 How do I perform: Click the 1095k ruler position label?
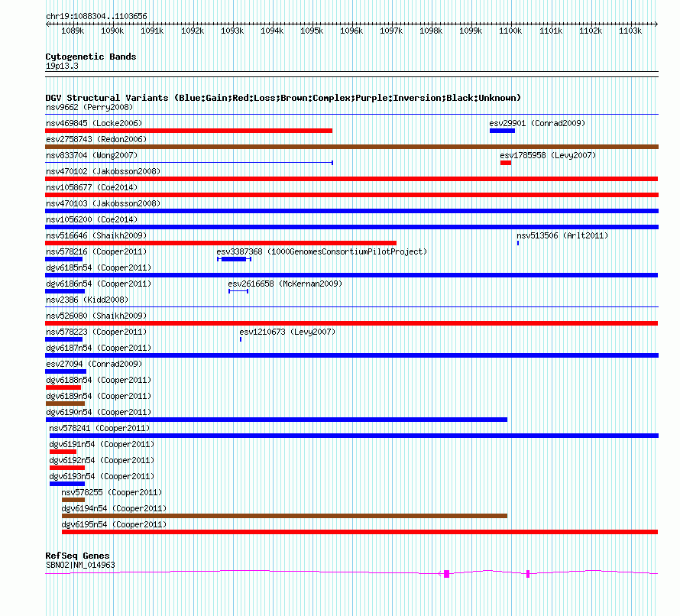312,31
